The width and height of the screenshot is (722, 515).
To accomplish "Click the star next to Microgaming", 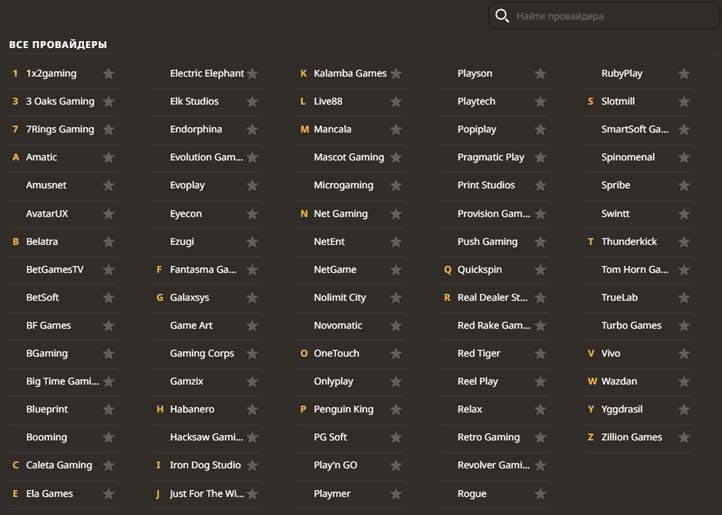I will point(396,186).
